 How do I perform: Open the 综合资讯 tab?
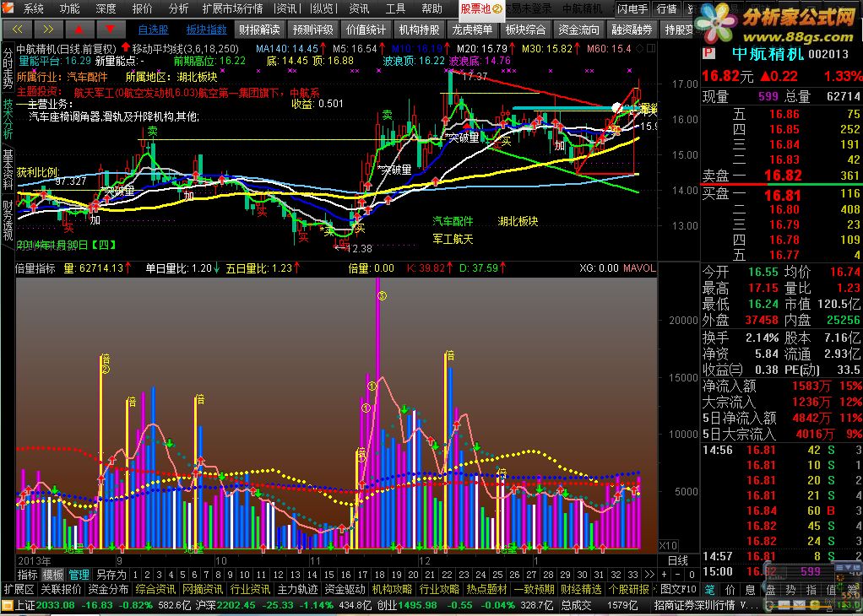[x=155, y=589]
